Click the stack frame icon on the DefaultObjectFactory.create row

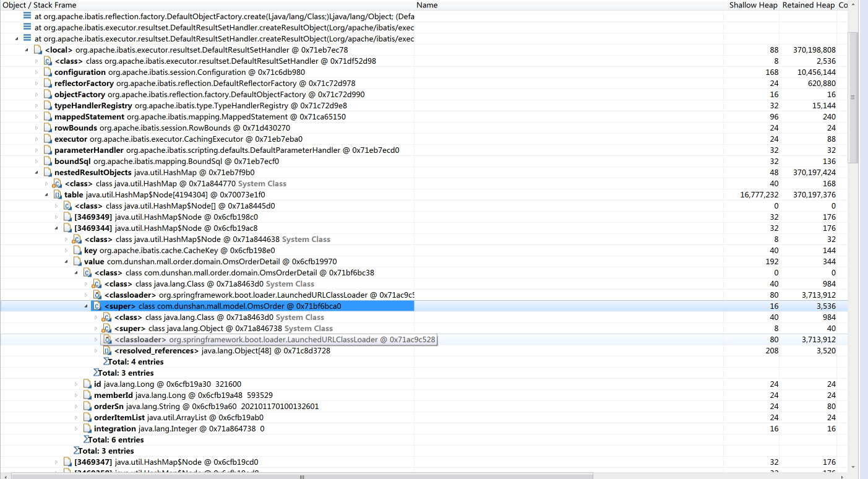click(27, 17)
